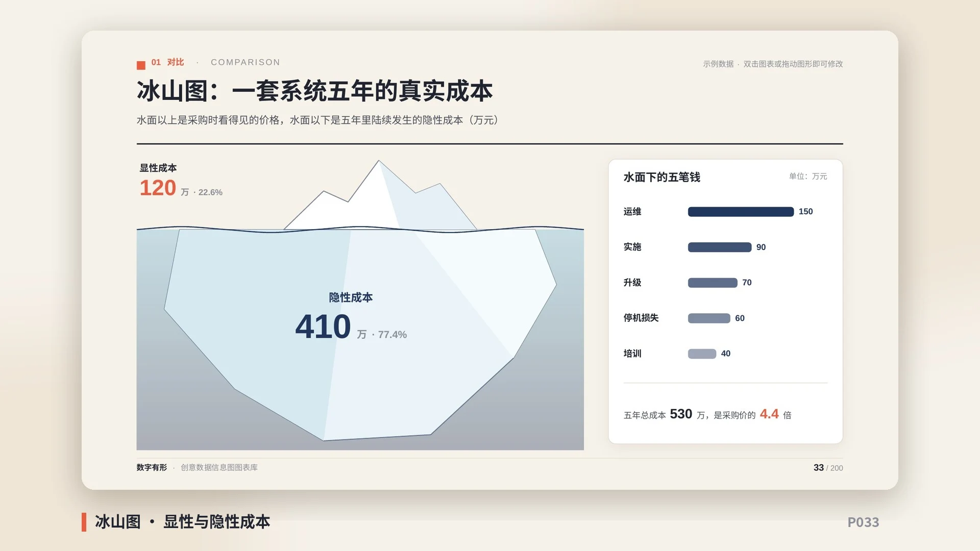Select the 实施 row label
This screenshot has width=980, height=551.
tap(632, 247)
